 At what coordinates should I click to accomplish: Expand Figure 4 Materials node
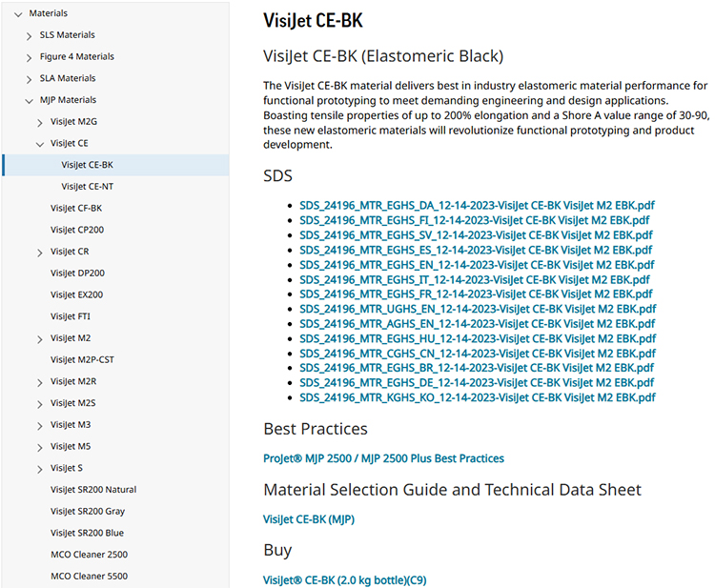(x=30, y=57)
